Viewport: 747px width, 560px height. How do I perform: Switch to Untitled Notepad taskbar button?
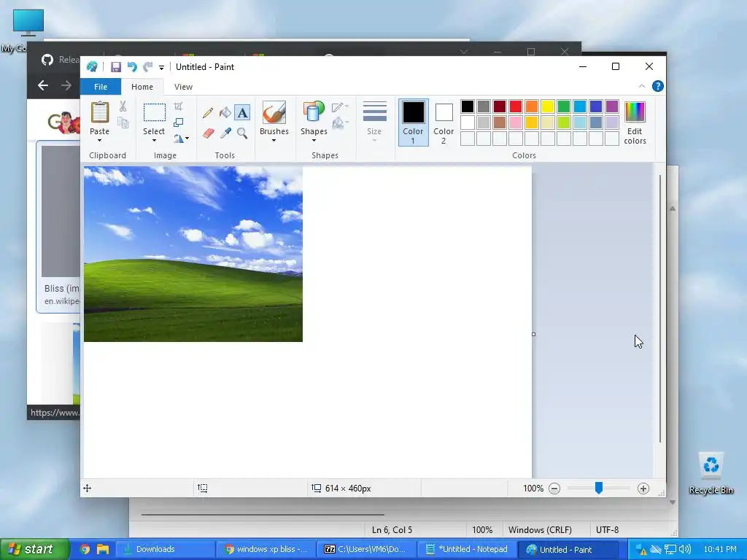pyautogui.click(x=467, y=549)
